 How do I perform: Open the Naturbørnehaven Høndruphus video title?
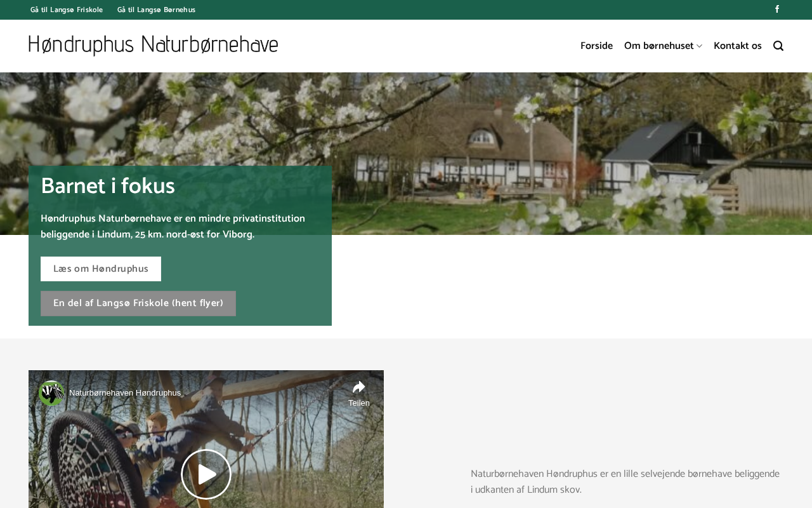tap(125, 393)
